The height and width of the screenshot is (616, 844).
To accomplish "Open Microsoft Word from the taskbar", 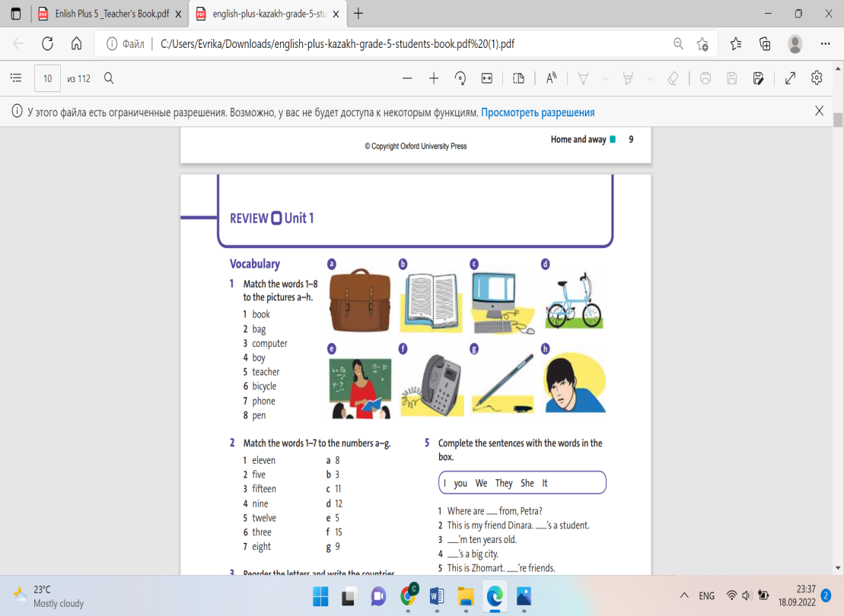I will click(437, 596).
